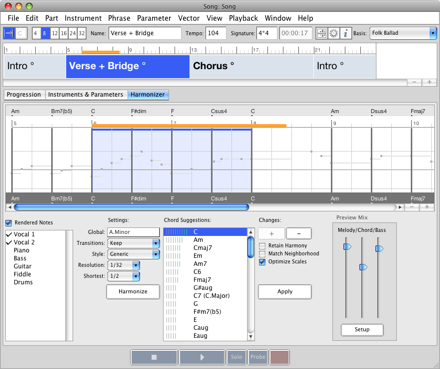The height and width of the screenshot is (369, 440).
Task: Click the plus button under Changes
Action: coord(271,234)
